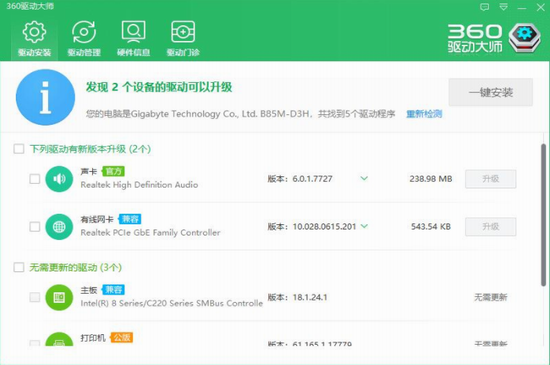Click the 有线网卡 globe icon
550x365 pixels.
59,227
